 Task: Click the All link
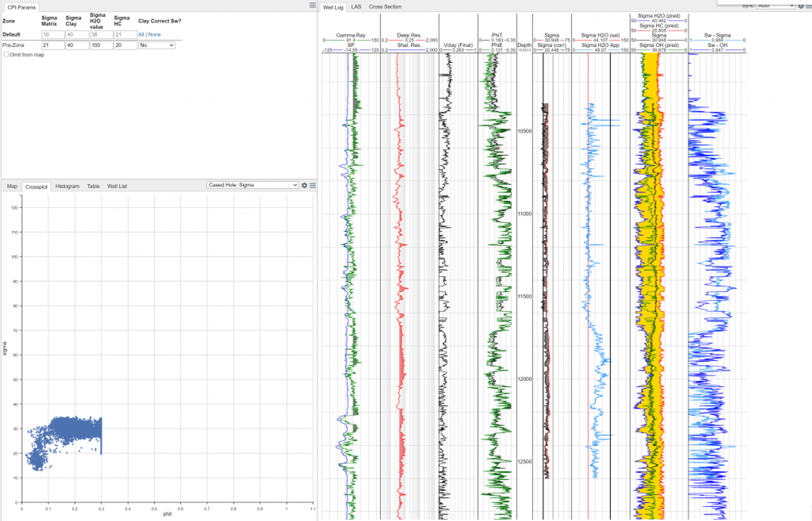point(141,34)
